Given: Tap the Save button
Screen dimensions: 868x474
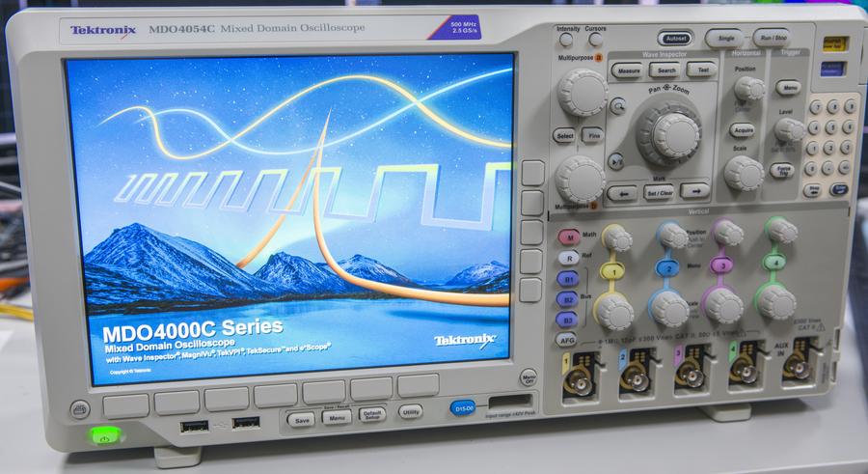Looking at the screenshot, I should pos(302,420).
